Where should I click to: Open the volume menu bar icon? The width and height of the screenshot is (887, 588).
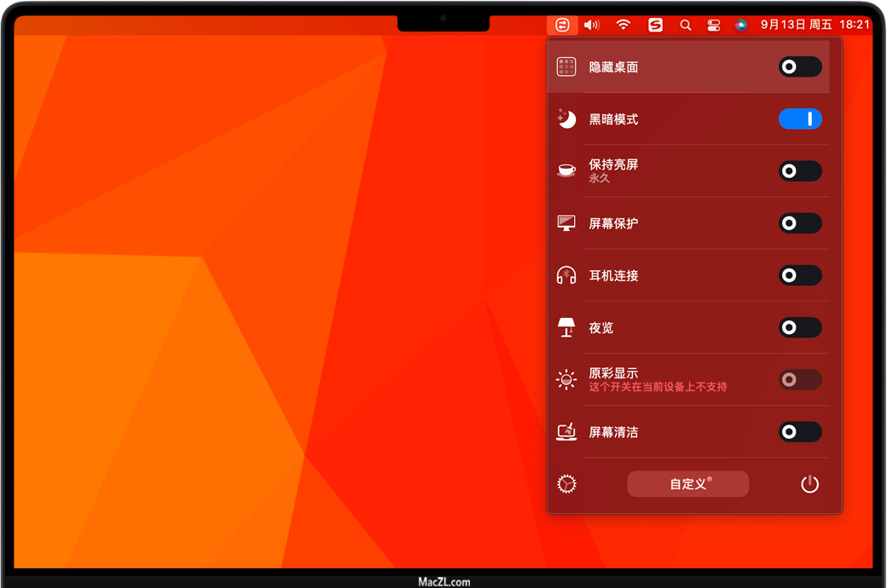click(592, 25)
